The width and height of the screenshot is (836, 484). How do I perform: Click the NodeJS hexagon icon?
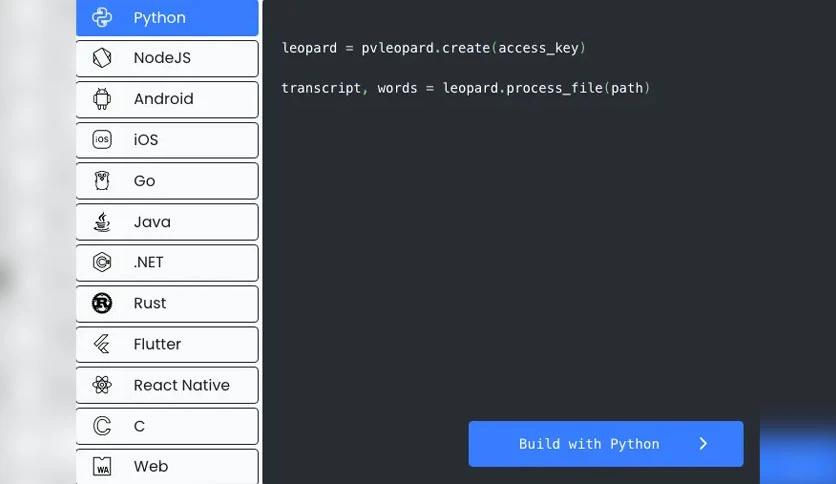pos(102,58)
